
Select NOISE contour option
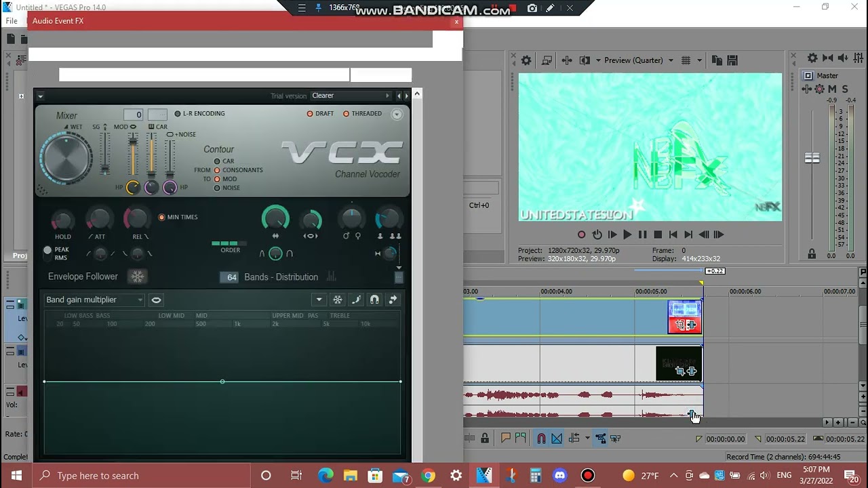[217, 188]
